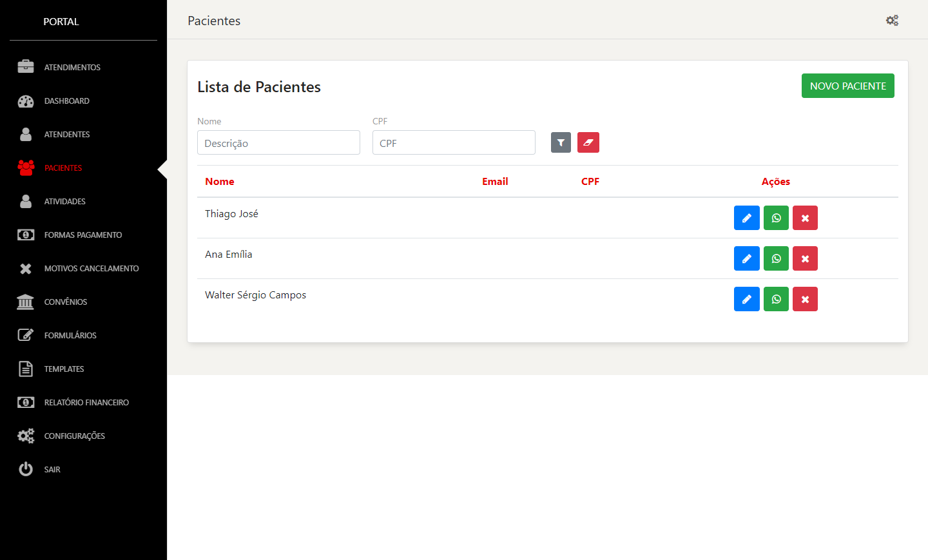Open WhatsApp for Ana Emília
Image resolution: width=928 pixels, height=560 pixels.
coord(776,258)
